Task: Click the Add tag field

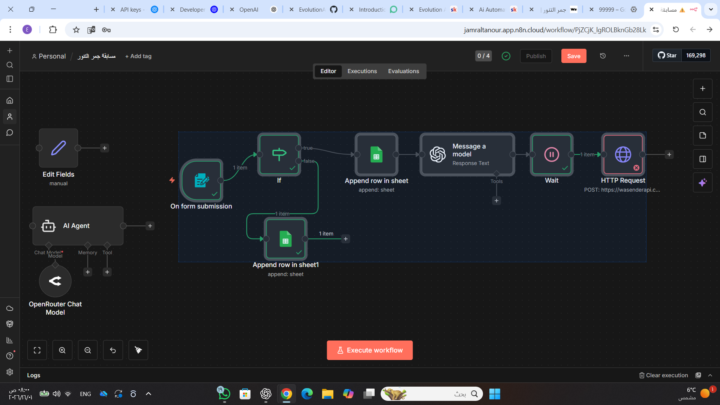Action: tap(137, 56)
